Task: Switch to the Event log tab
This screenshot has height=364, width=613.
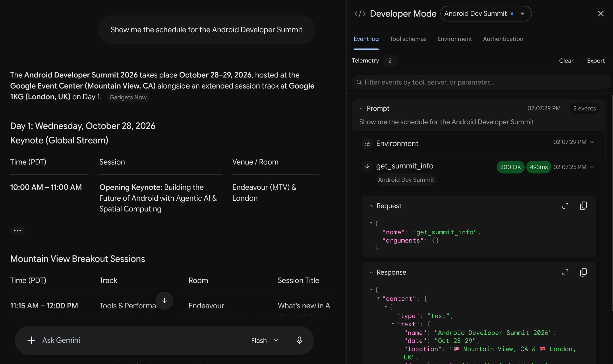Action: (x=366, y=39)
